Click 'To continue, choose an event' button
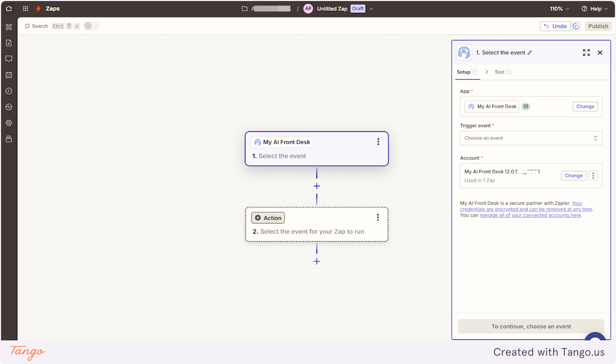This screenshot has width=616, height=364. click(531, 327)
